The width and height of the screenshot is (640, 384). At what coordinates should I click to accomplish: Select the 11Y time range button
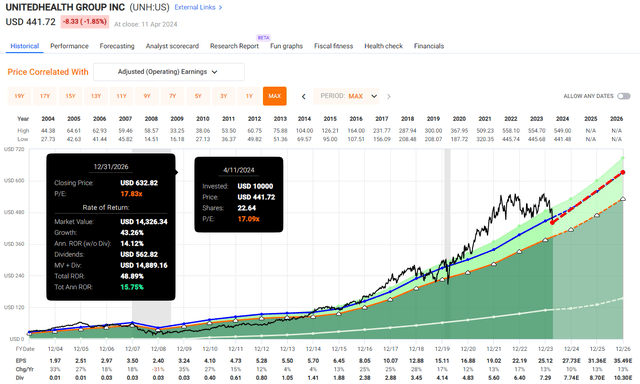click(x=121, y=96)
